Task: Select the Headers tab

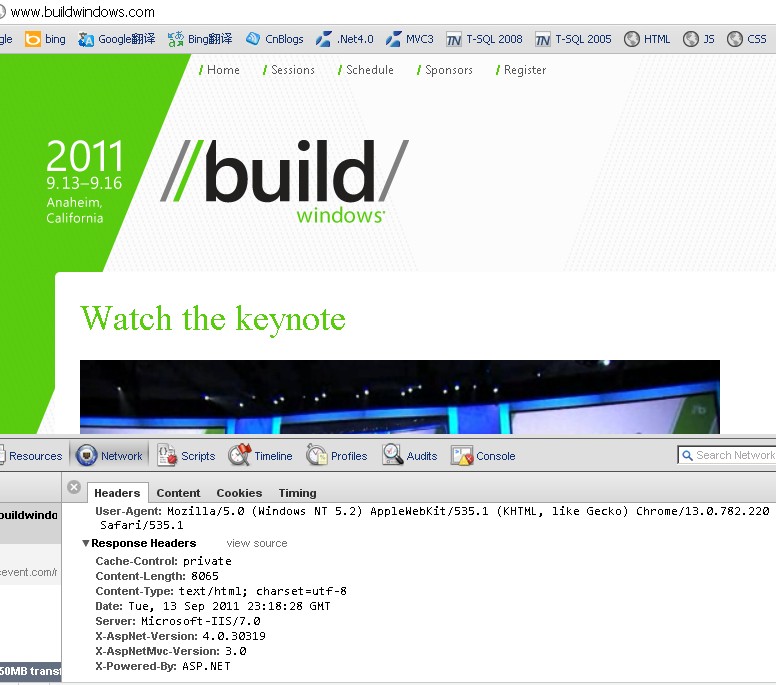Action: point(117,493)
